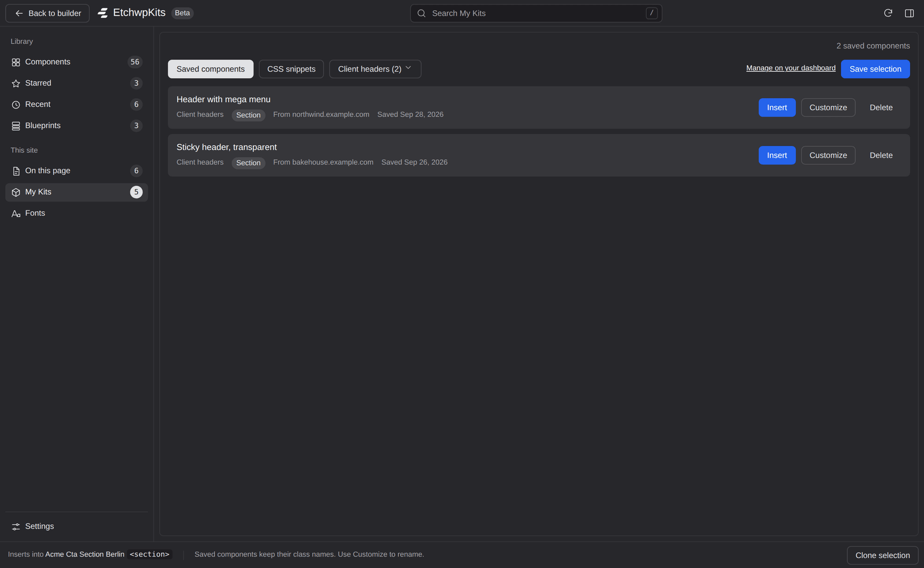Customize the Sticky header, transparent component

point(828,155)
